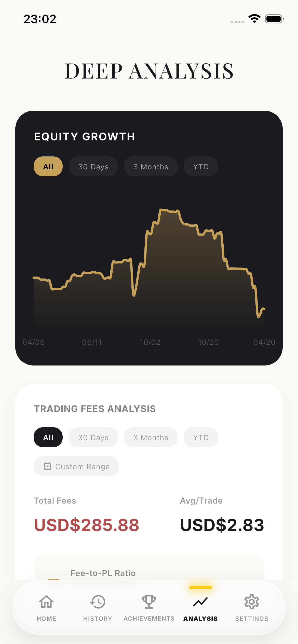
Task: Tap the calendar icon in Custom Range
Action: click(x=47, y=466)
